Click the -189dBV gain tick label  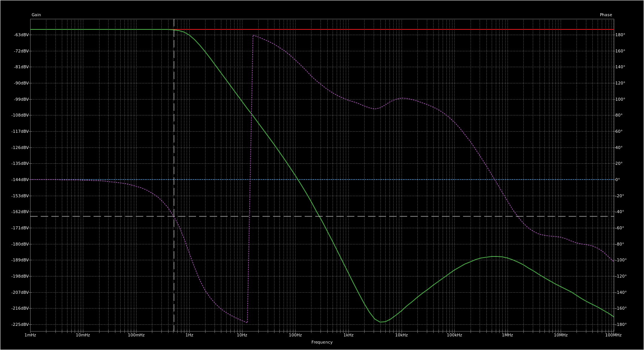coord(20,260)
